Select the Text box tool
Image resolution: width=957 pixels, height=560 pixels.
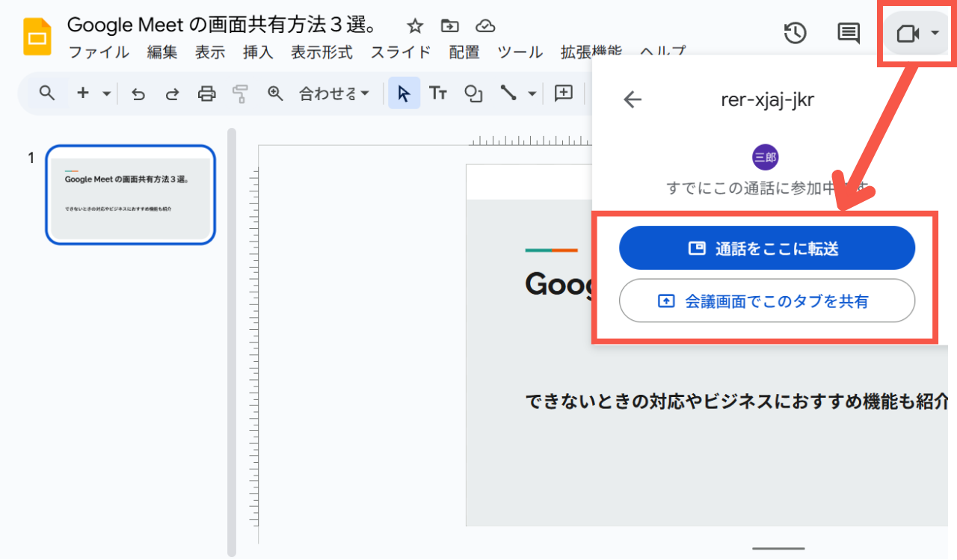click(x=438, y=93)
